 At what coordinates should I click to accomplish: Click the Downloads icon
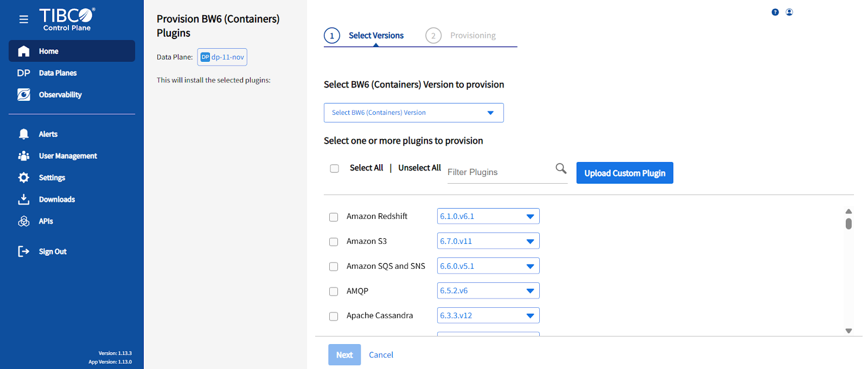24,199
